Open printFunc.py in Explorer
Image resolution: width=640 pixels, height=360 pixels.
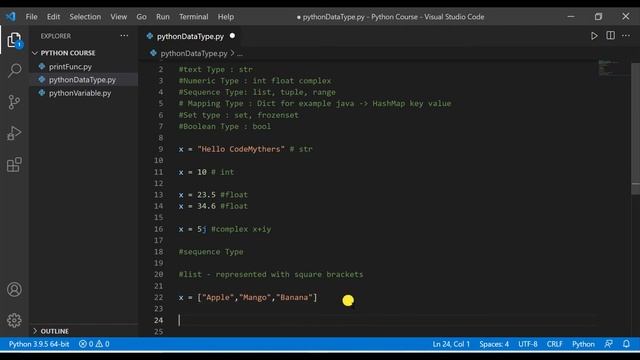(70, 67)
